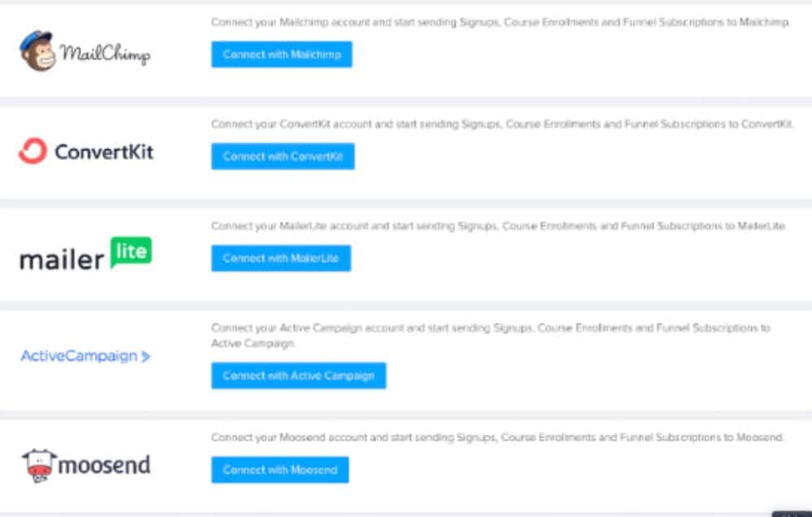812x517 pixels.
Task: Click the MailerLite green lite logo
Action: pos(132,252)
